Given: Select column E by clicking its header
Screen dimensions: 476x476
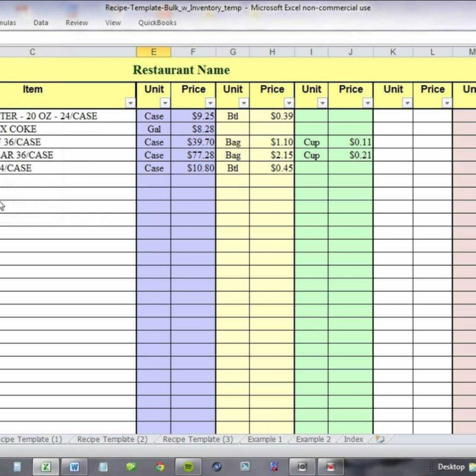Looking at the screenshot, I should [x=154, y=52].
